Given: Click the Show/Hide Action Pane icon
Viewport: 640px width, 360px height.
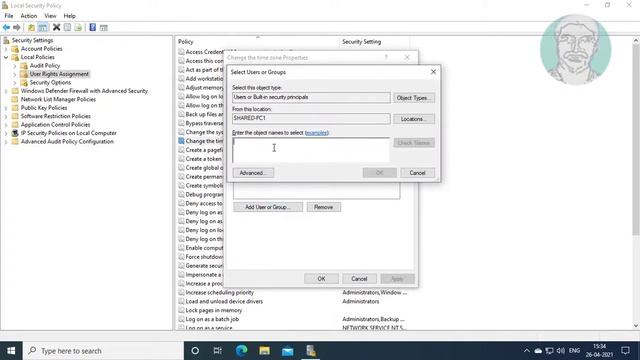Looking at the screenshot, I should 104,27.
